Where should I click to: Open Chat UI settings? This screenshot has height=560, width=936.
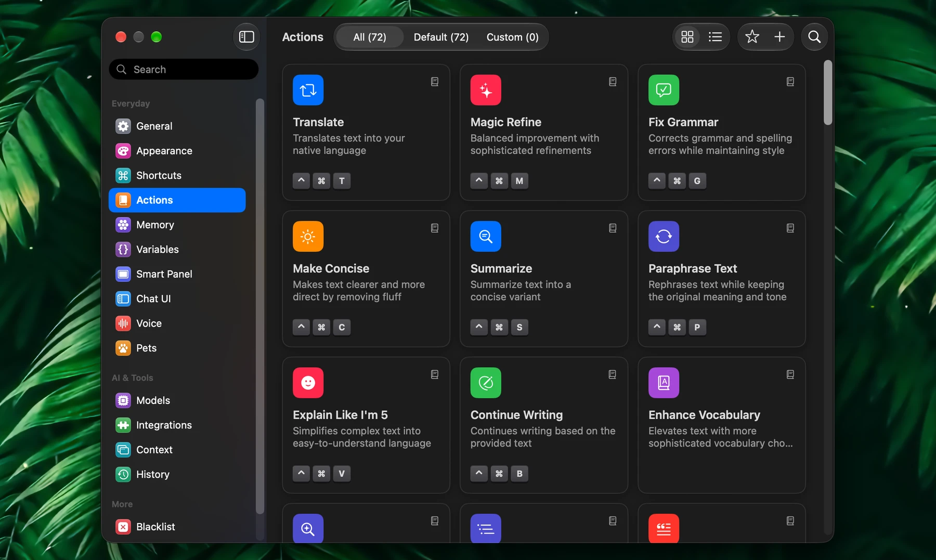(177, 299)
